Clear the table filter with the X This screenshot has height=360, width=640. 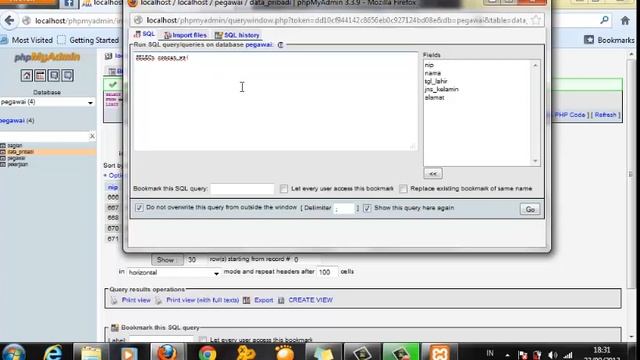(x=92, y=136)
